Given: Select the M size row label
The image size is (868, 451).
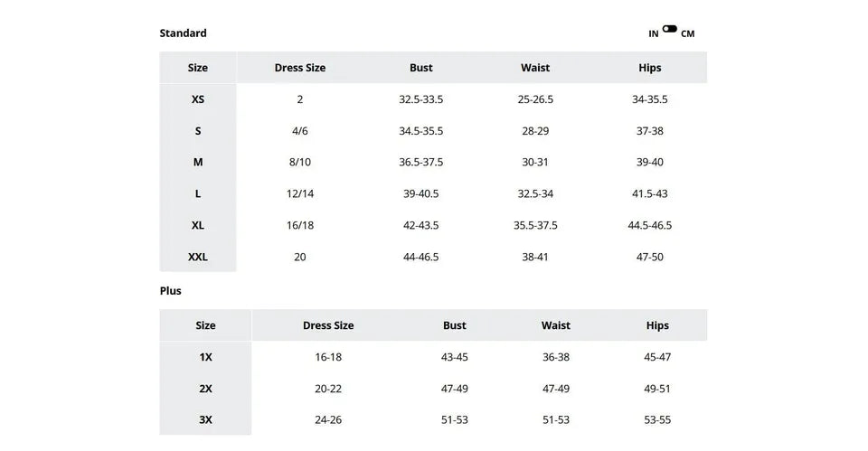Looking at the screenshot, I should [198, 162].
